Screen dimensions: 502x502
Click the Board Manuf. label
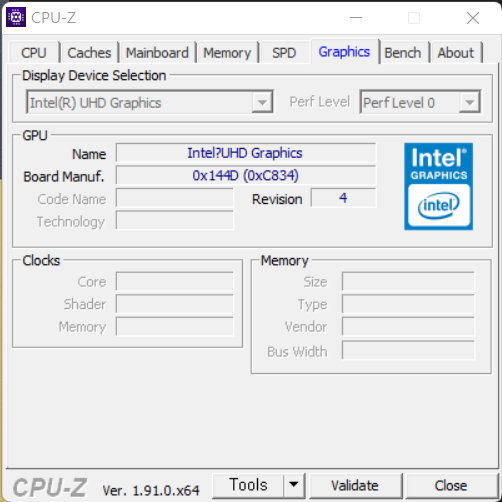[64, 176]
